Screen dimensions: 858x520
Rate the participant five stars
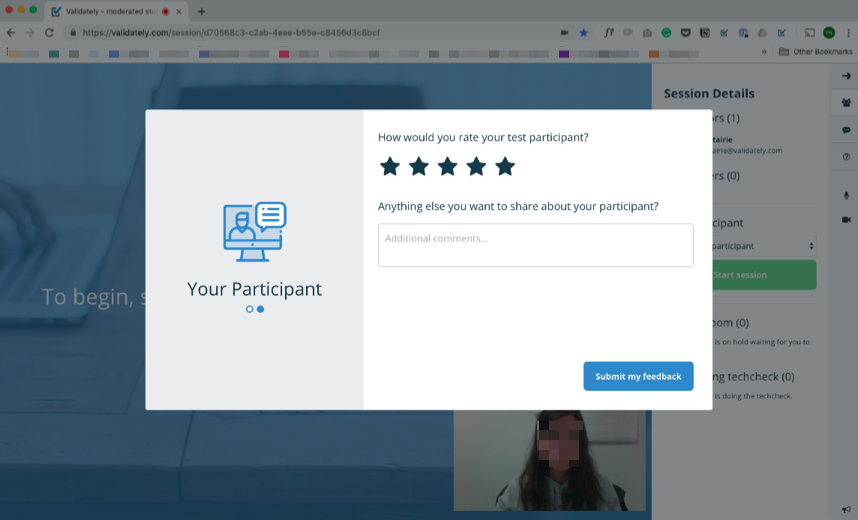pos(505,166)
